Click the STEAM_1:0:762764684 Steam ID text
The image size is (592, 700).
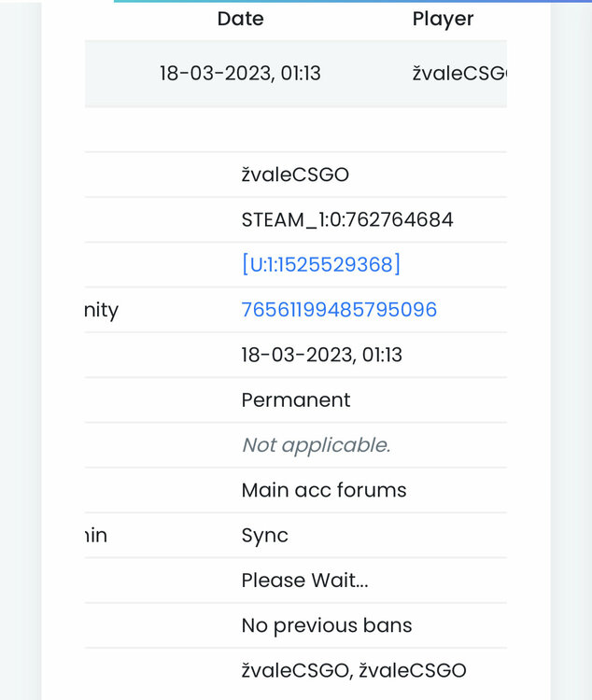[347, 220]
